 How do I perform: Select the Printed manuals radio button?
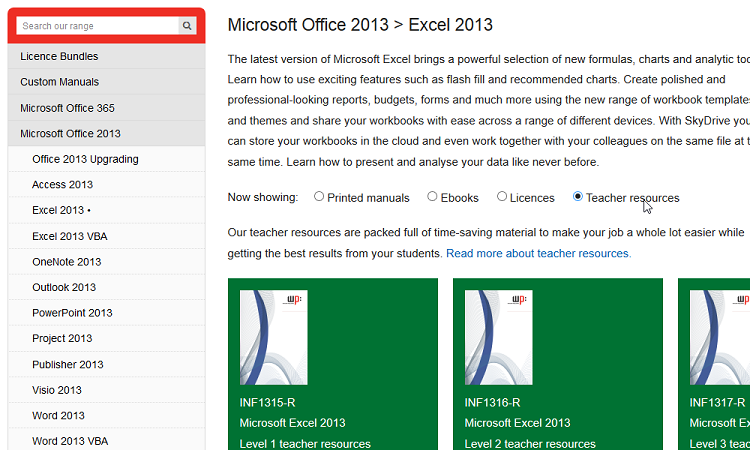pyautogui.click(x=319, y=197)
